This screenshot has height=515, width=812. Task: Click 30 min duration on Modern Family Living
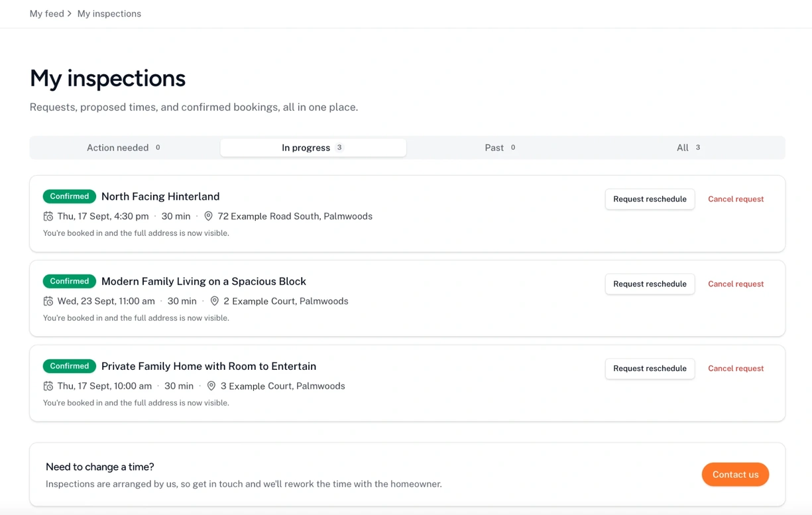coord(182,301)
